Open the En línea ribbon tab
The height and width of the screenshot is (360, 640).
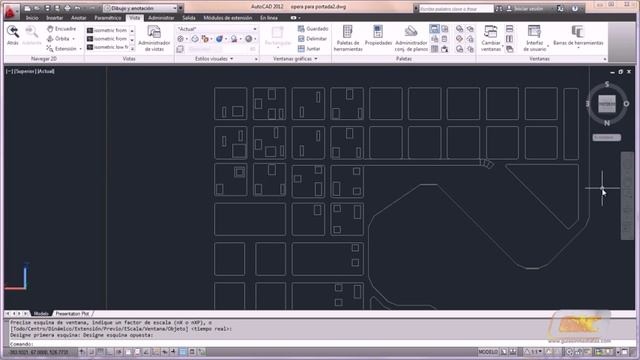click(x=269, y=18)
